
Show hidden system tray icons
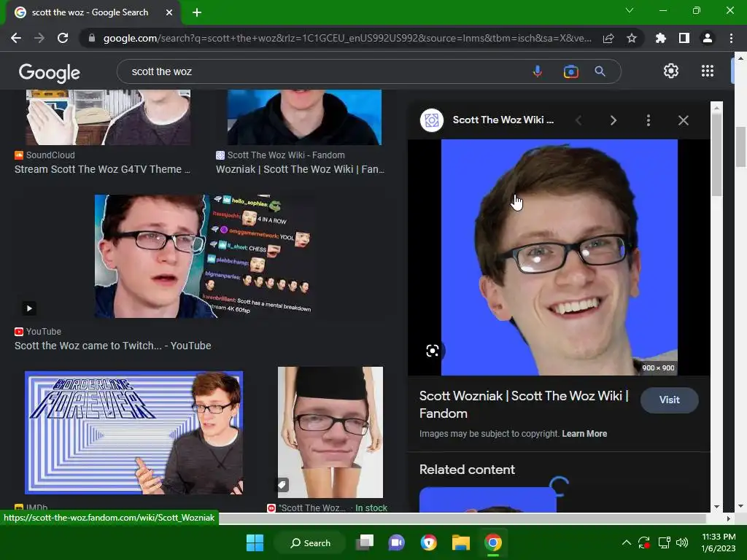627,542
